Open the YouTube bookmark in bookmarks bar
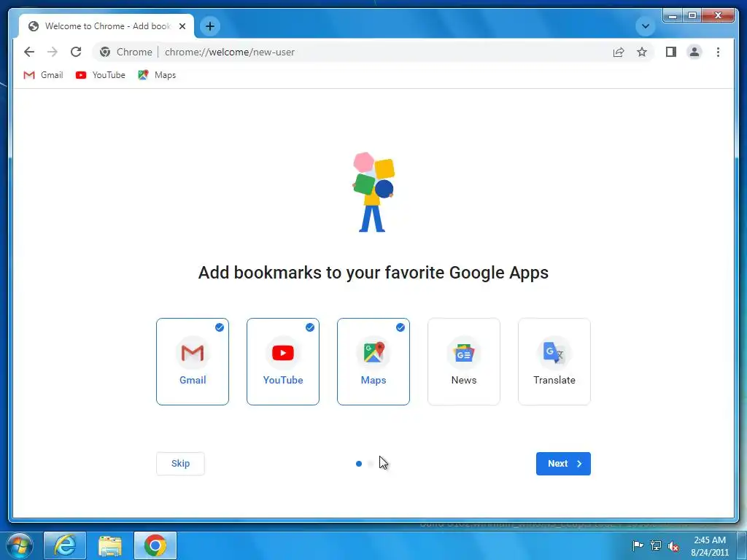Viewport: 747px width, 560px height. [x=101, y=75]
